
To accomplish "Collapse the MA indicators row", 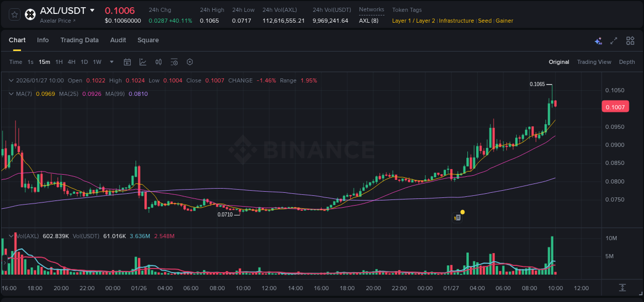I will click(11, 94).
